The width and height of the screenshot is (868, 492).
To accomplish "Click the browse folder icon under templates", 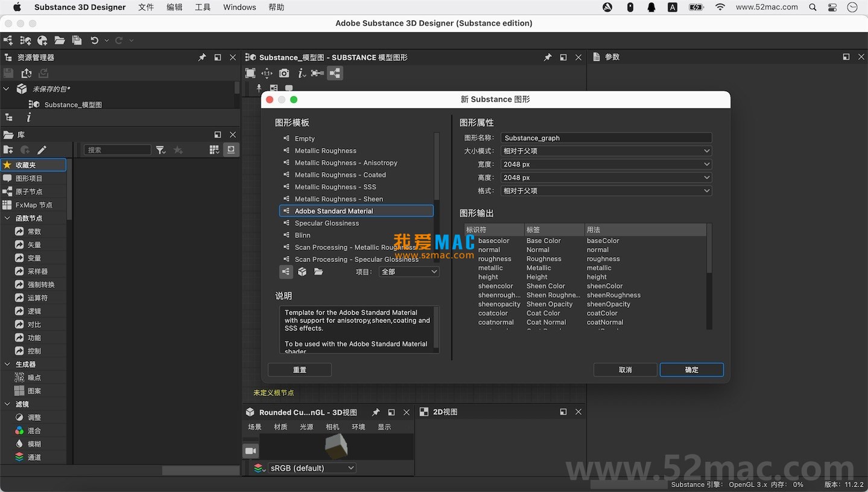I will coord(318,272).
